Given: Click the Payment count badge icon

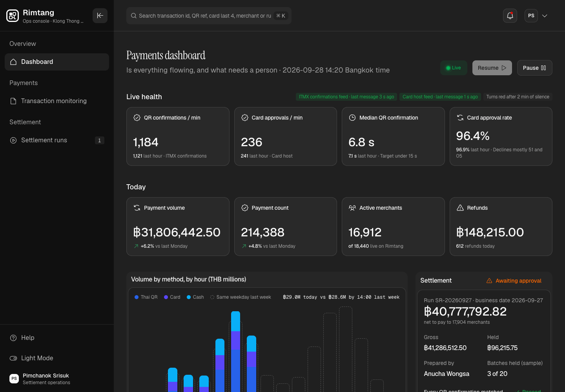Looking at the screenshot, I should [245, 208].
